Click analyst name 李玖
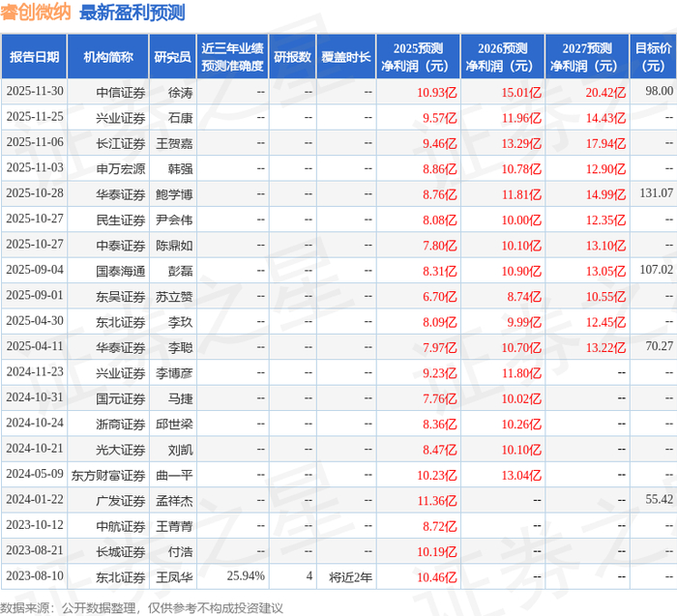Screen dimensions: 677x616 click(180, 322)
